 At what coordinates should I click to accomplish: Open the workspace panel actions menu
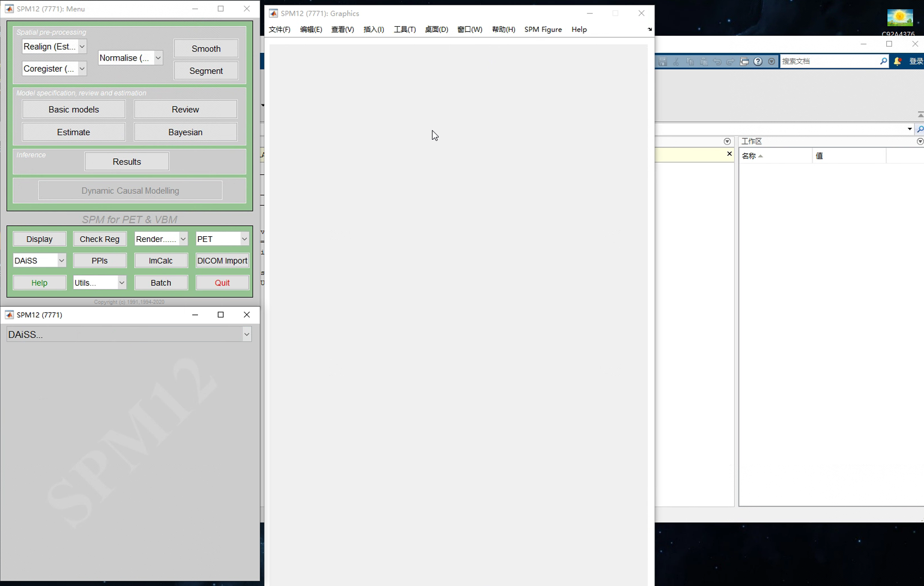pyautogui.click(x=920, y=141)
